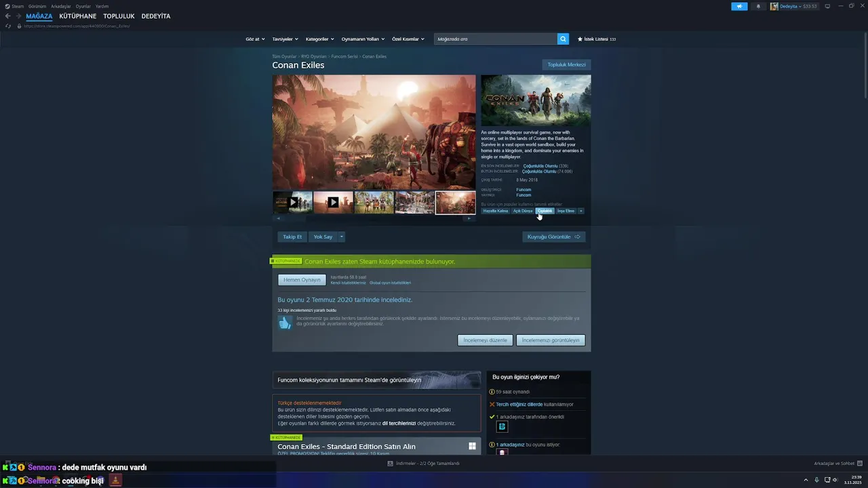
Task: Expand the Oynamanın Yolları dropdown
Action: coord(363,39)
